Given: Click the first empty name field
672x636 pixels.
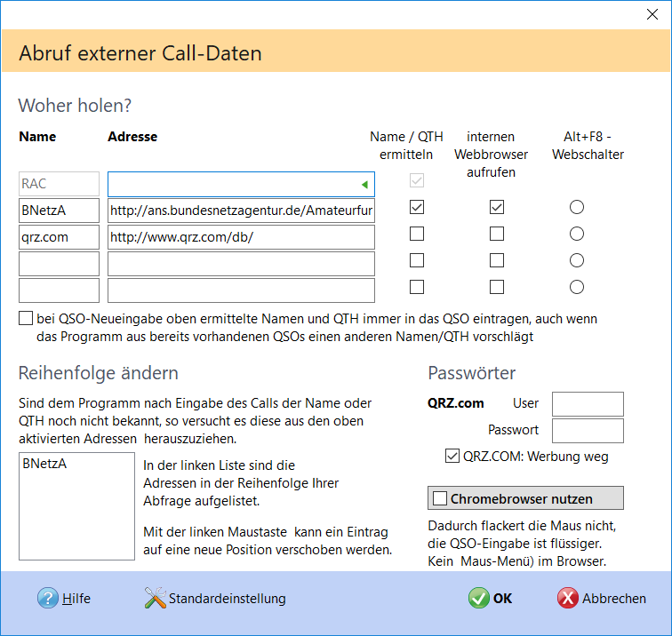Looking at the screenshot, I should pos(60,264).
